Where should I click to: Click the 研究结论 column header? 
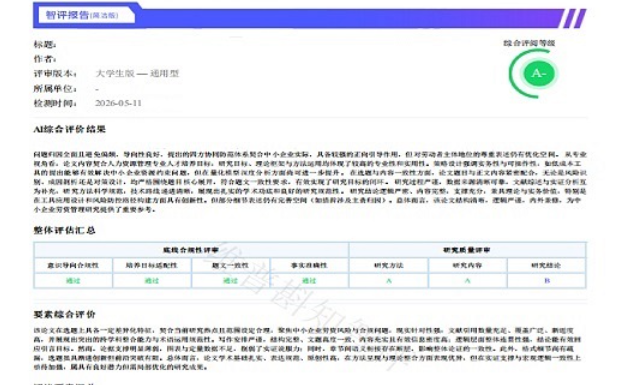click(x=546, y=266)
